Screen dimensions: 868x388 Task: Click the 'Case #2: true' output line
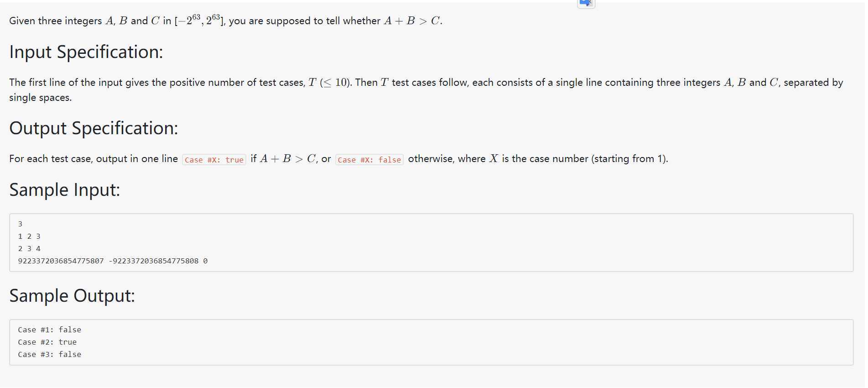[47, 342]
